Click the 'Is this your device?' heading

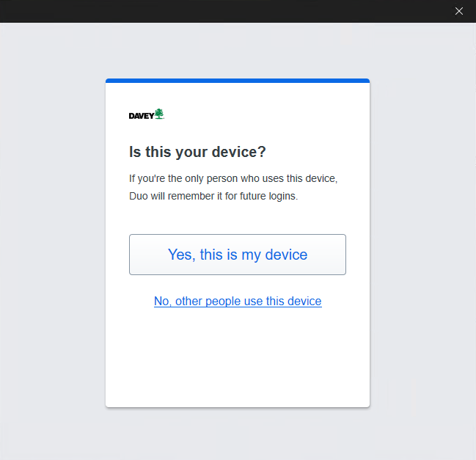pyautogui.click(x=197, y=153)
